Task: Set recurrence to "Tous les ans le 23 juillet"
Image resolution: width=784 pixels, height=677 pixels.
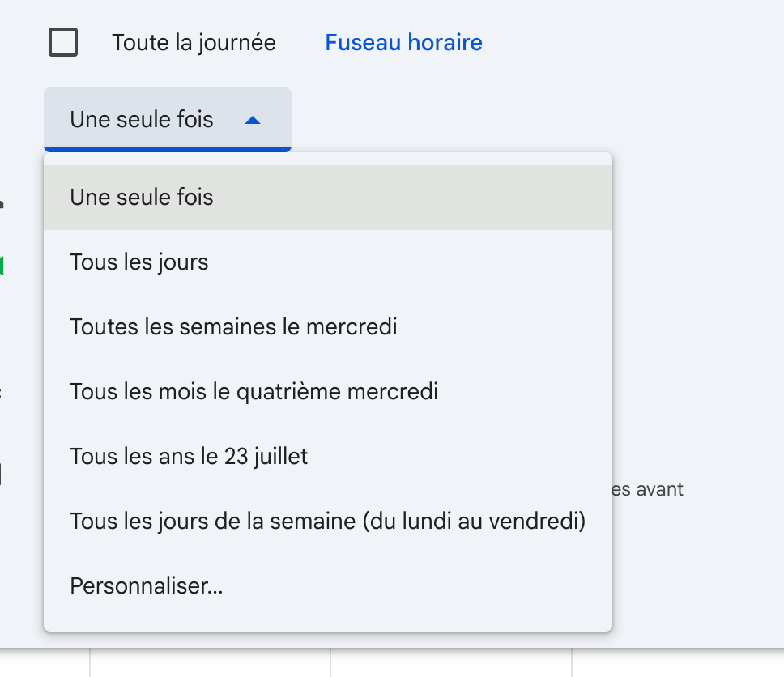Action: 189,457
